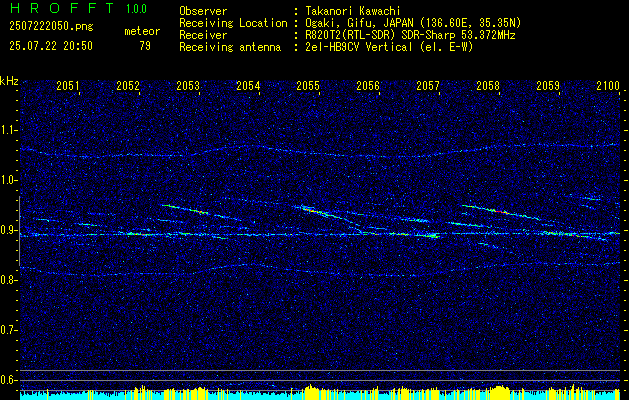Click the meteor count value 79
Screen dimensions: 629x400
[145, 46]
